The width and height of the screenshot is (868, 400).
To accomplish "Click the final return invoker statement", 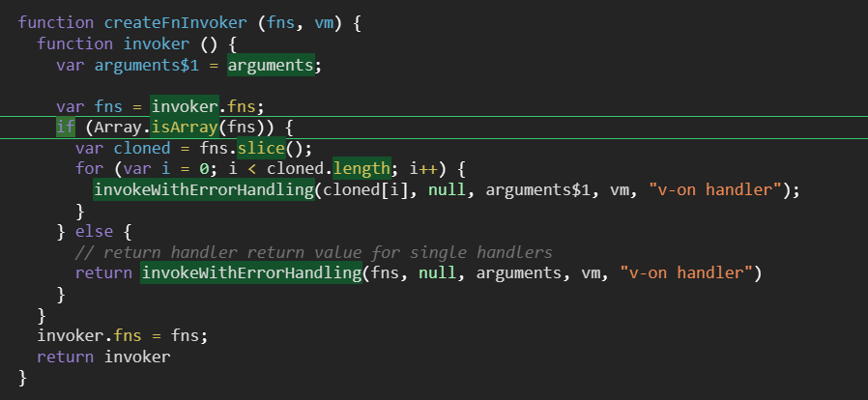I will click(x=103, y=357).
